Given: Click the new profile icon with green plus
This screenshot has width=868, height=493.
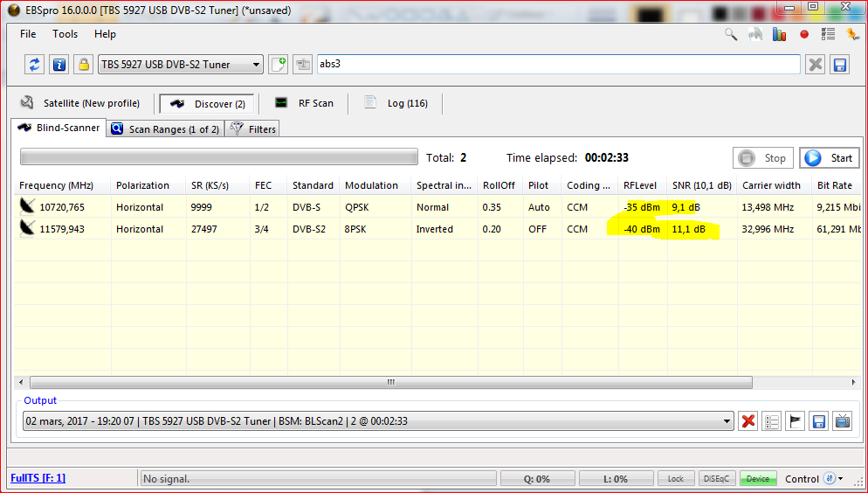Looking at the screenshot, I should 279,65.
